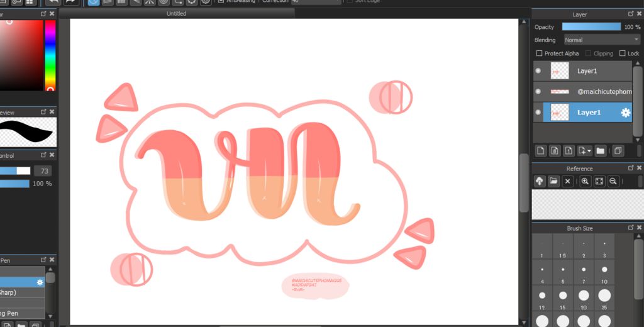Choose brush size 1
The image size is (644, 327).
pyautogui.click(x=542, y=247)
